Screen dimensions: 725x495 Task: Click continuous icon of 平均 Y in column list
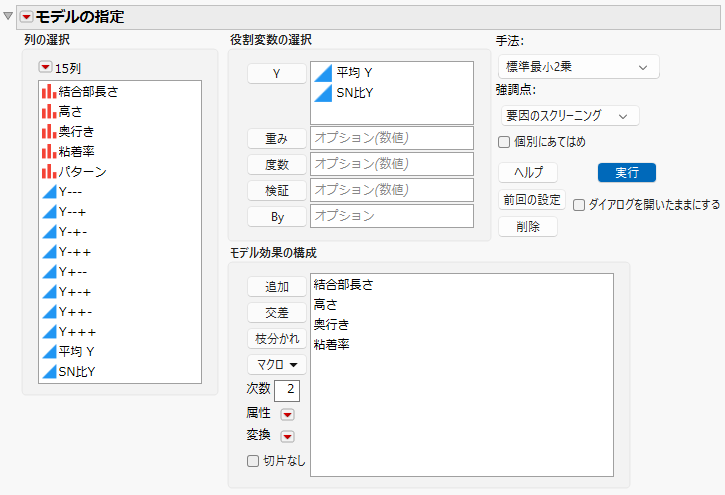49,352
